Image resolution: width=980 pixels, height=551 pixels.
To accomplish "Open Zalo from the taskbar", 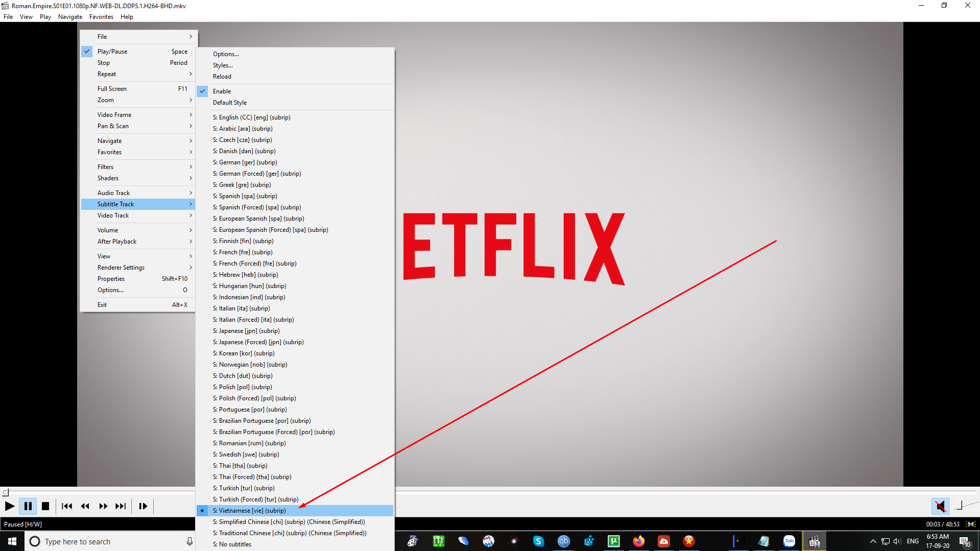I will 789,541.
